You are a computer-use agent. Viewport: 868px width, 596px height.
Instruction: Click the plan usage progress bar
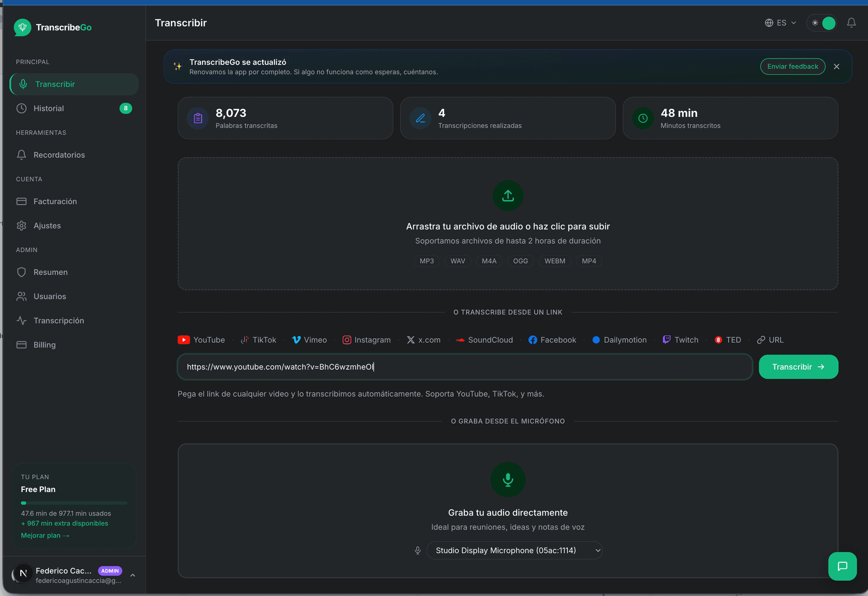click(74, 503)
